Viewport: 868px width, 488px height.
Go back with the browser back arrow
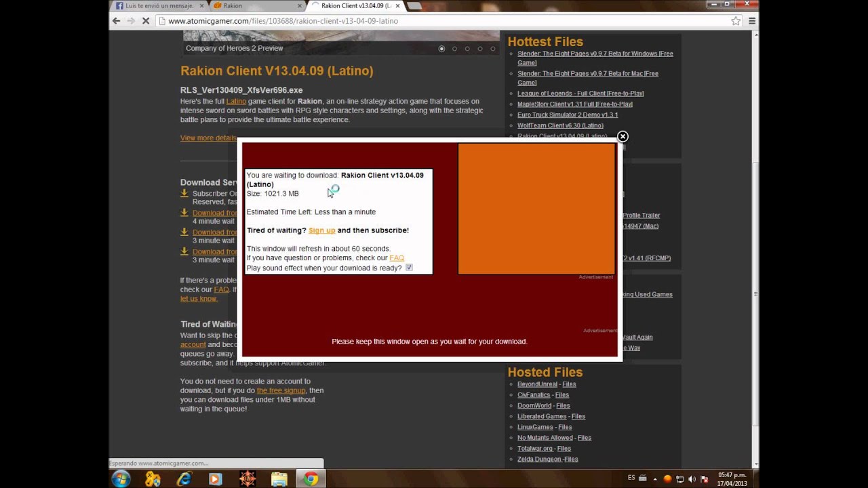pos(116,21)
